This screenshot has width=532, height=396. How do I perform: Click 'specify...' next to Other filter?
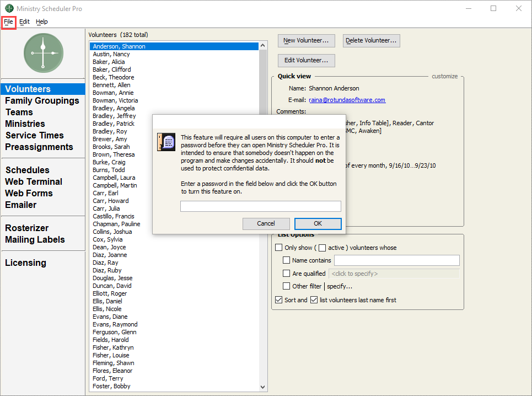(x=340, y=286)
